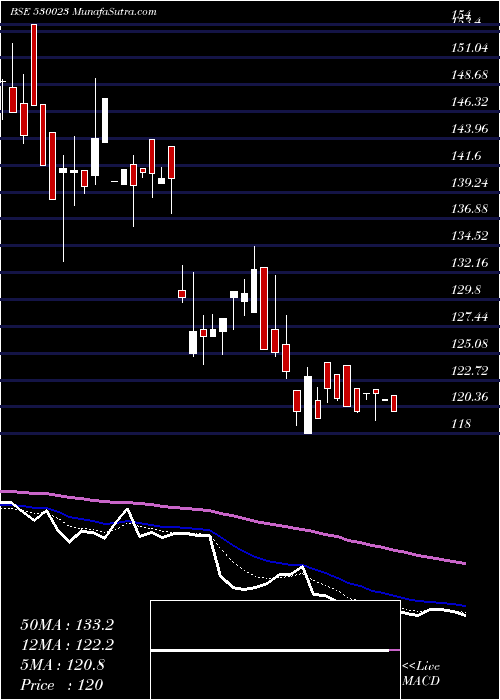Click the 5MA : 120.8 readout
500x700 pixels.
(62, 665)
